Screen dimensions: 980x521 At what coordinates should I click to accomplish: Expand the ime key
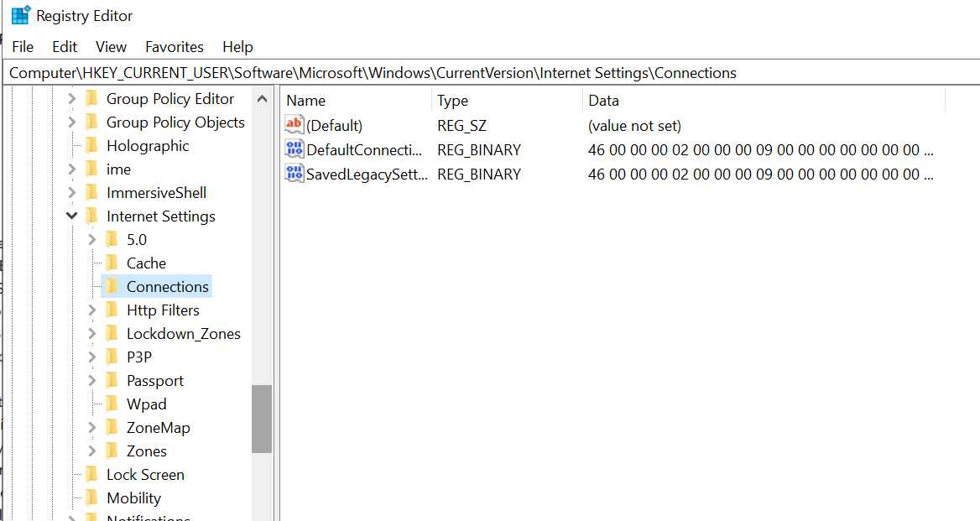[x=72, y=169]
